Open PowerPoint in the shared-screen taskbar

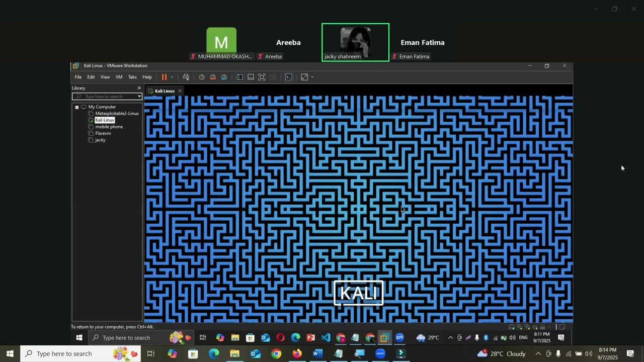tap(310, 338)
